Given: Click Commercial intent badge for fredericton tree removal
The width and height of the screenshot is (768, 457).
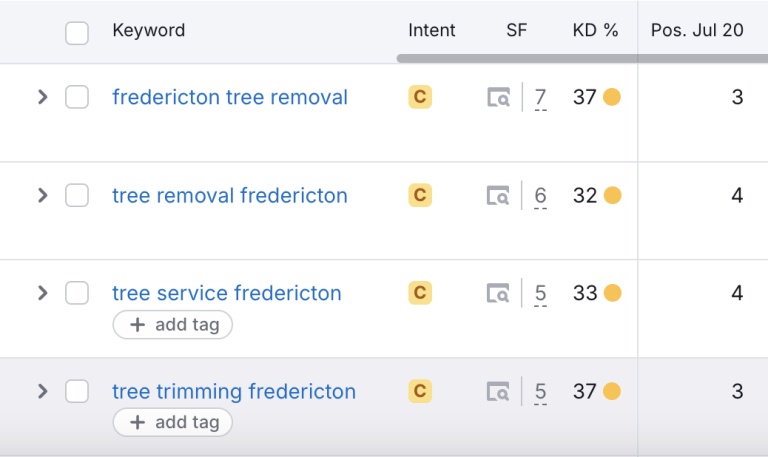Looking at the screenshot, I should click(420, 97).
